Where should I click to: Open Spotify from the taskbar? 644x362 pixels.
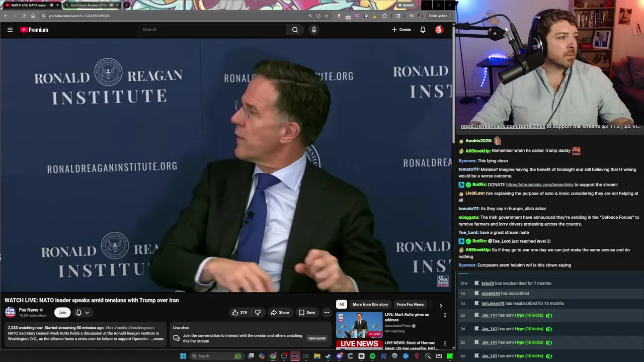click(x=372, y=356)
